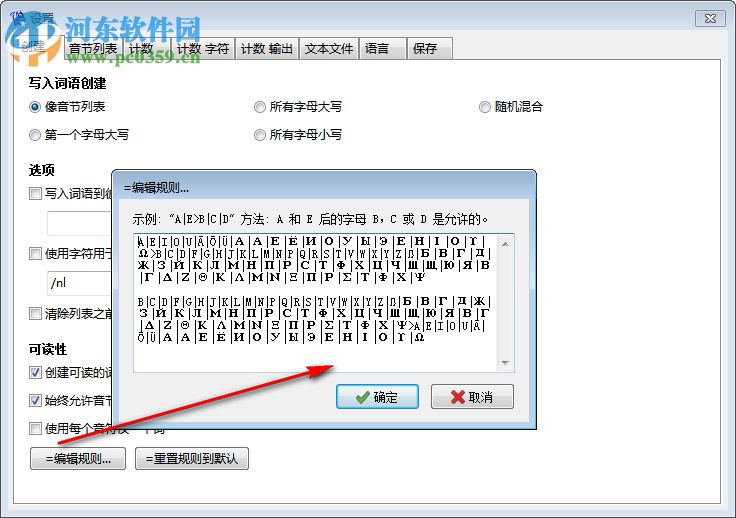Image resolution: width=736 pixels, height=518 pixels.
Task: Confirm the rules with 确定 button
Action: 377,397
